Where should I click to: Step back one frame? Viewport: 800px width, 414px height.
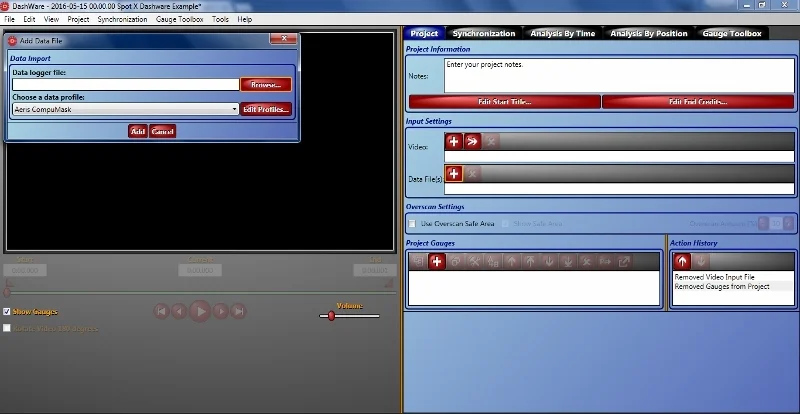tap(179, 311)
